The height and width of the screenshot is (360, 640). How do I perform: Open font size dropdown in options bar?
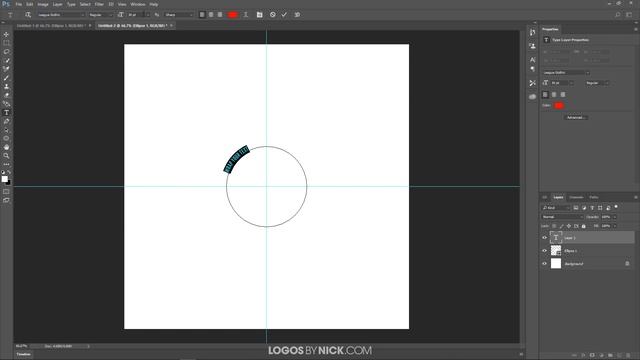pyautogui.click(x=138, y=15)
